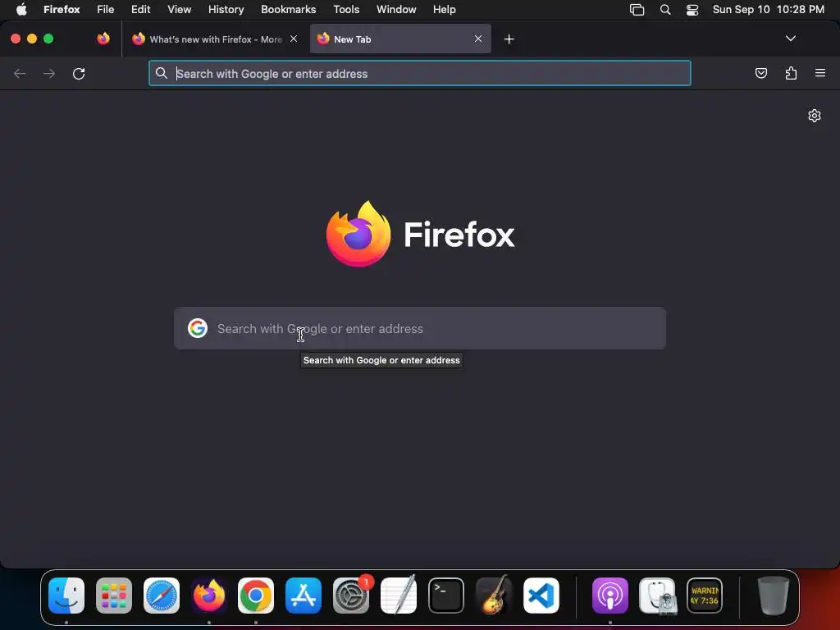Open the Firefox hamburger application menu

pos(820,73)
